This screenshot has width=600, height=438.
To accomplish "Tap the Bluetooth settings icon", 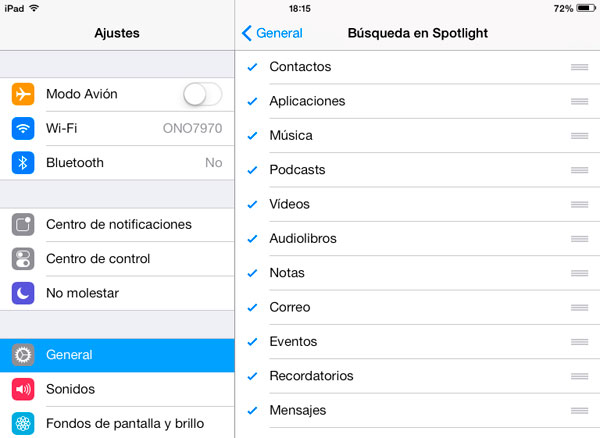I will (x=23, y=163).
